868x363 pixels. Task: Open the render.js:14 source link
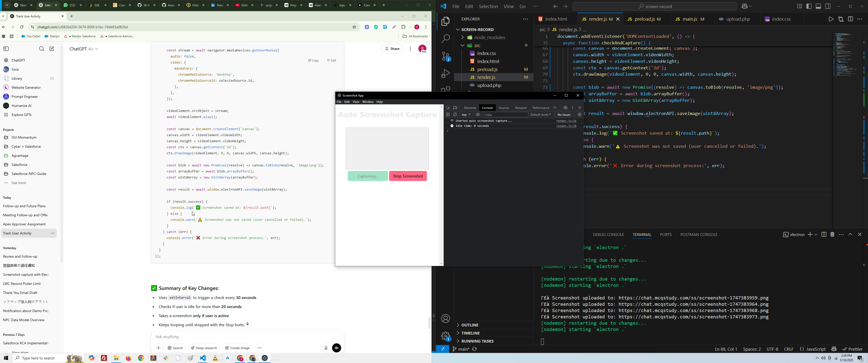(x=566, y=121)
